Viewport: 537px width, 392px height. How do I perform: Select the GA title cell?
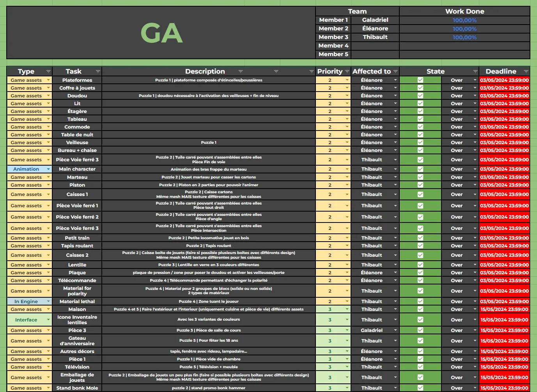pyautogui.click(x=161, y=33)
